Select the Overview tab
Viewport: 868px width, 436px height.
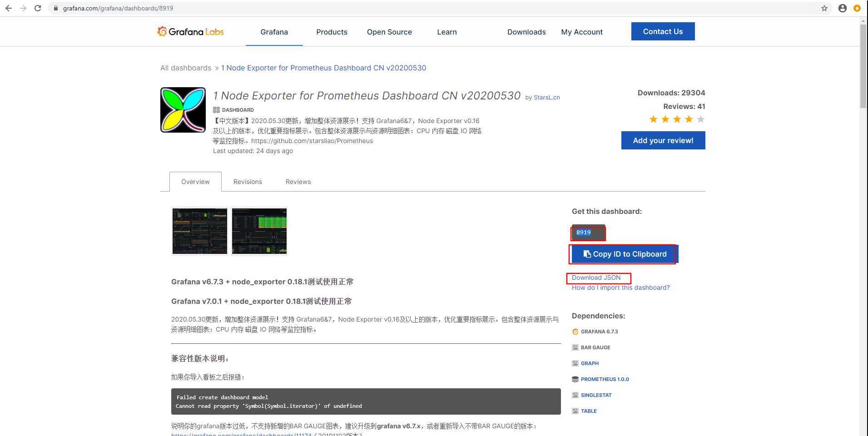tap(195, 182)
